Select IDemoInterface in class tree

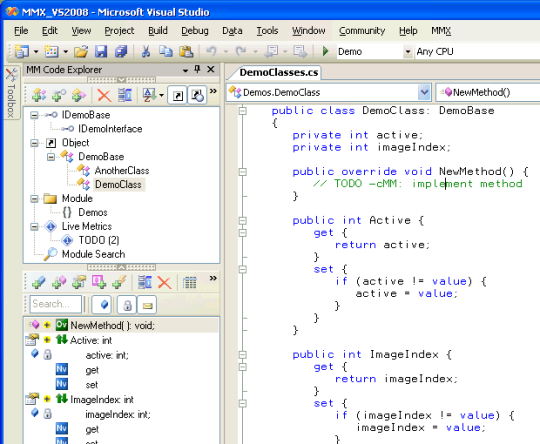pos(110,129)
